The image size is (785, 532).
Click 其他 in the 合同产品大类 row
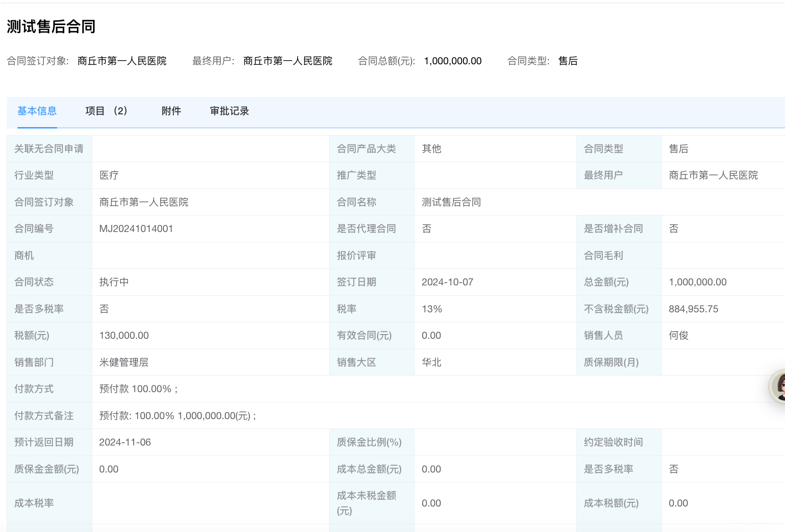click(x=431, y=149)
